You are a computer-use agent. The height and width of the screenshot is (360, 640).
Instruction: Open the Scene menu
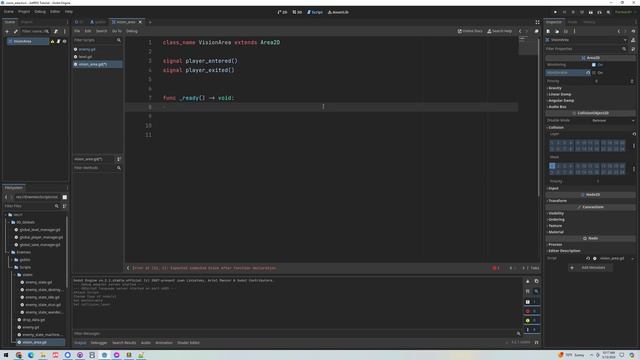coord(9,11)
